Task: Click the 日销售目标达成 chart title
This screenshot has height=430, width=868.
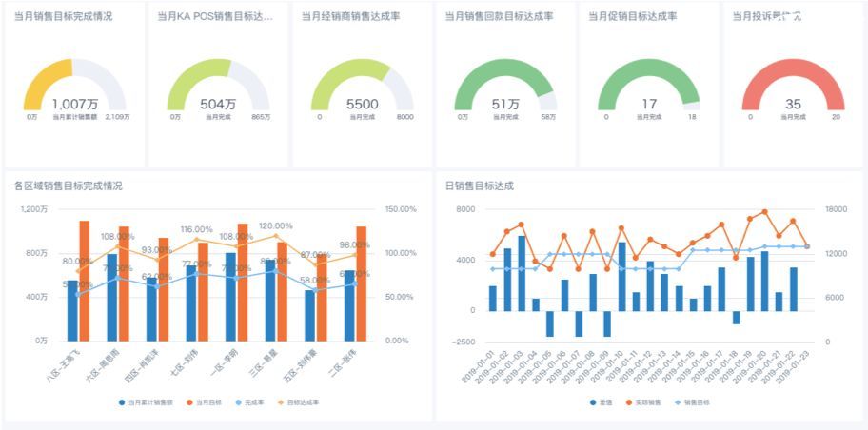Action: point(480,186)
